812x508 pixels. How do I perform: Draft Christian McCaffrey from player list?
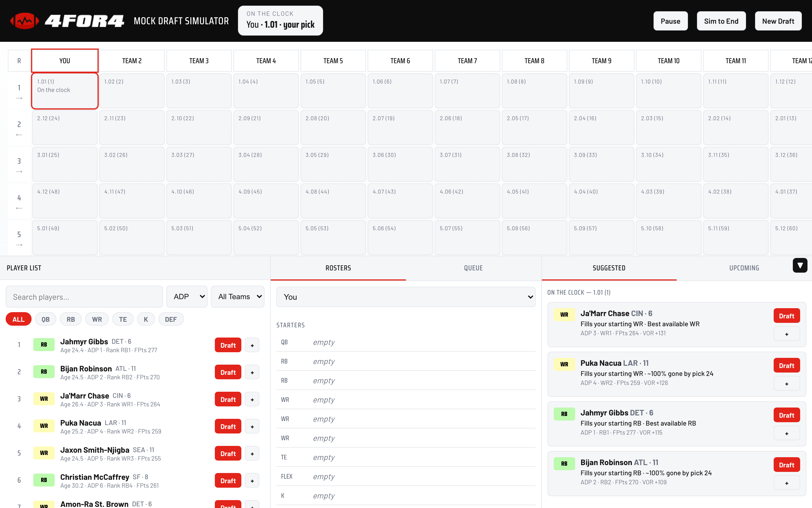point(228,481)
